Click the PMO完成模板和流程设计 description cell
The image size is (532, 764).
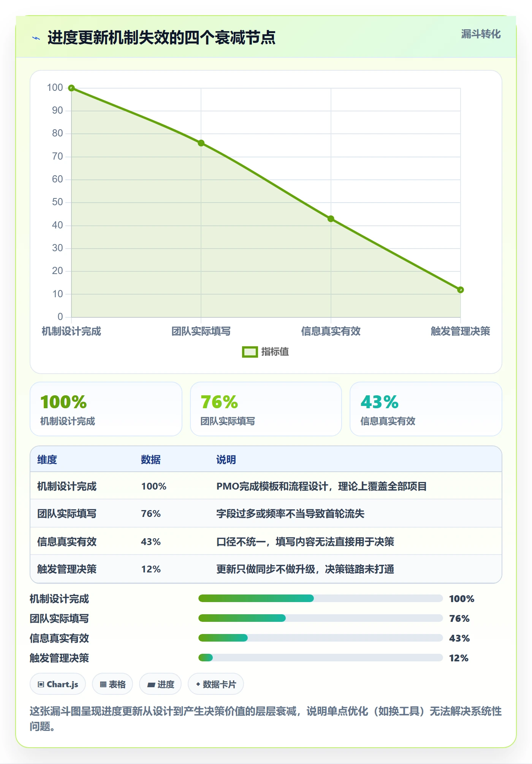321,487
